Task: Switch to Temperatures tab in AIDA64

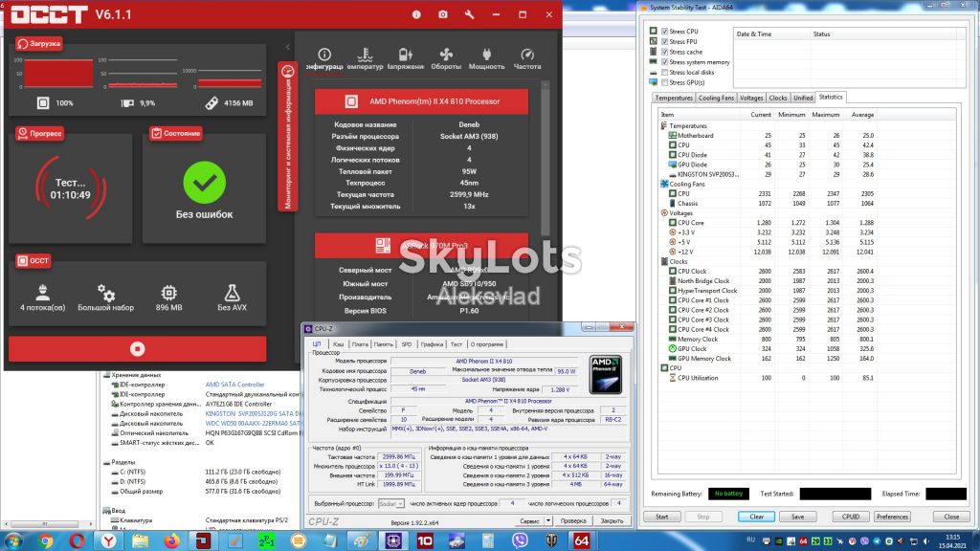Action: (674, 99)
